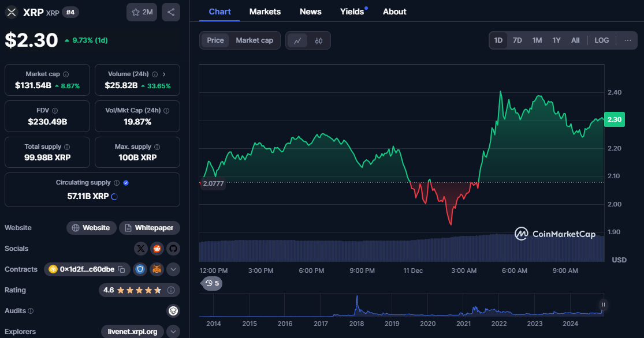Screen dimensions: 644x338
Task: Move the timeline range handle at 2024
Action: 604,305
